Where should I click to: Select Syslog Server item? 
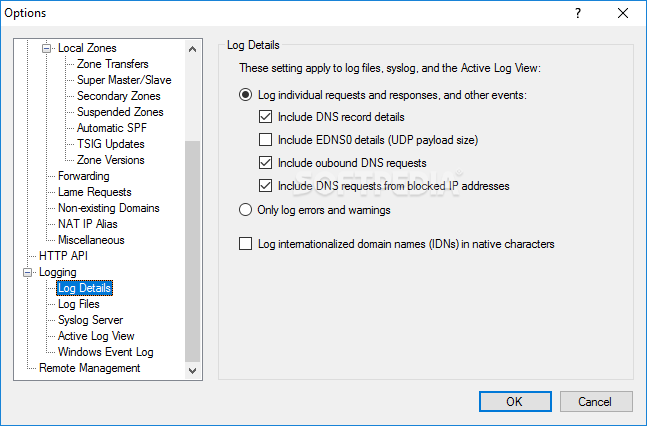tap(90, 320)
